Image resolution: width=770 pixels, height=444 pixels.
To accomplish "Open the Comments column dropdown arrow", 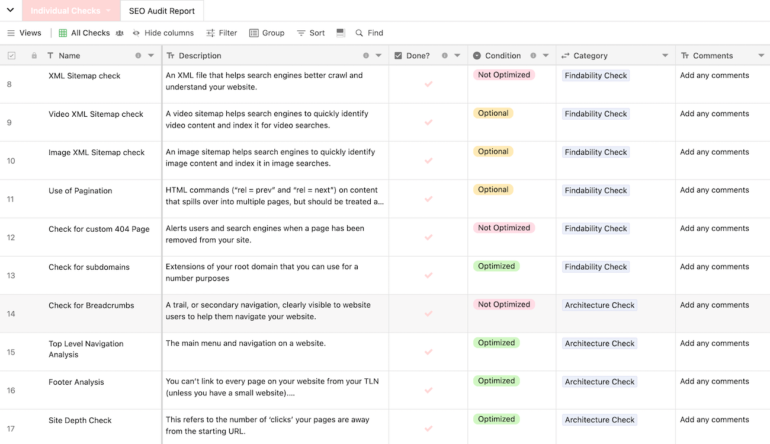I will click(x=761, y=56).
